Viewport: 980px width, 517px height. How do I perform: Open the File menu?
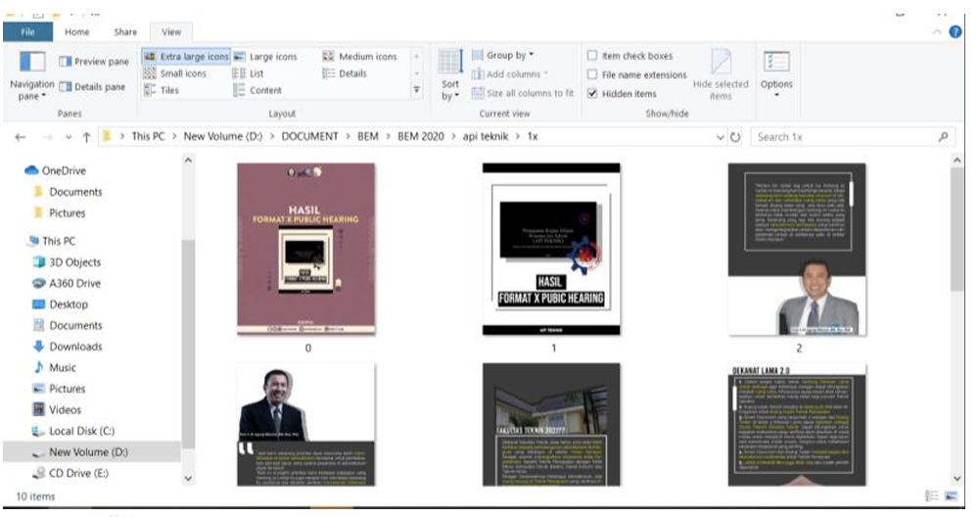[27, 32]
